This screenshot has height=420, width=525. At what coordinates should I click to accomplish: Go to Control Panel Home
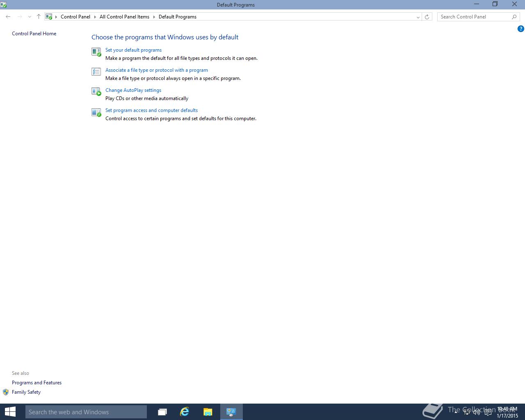point(34,34)
